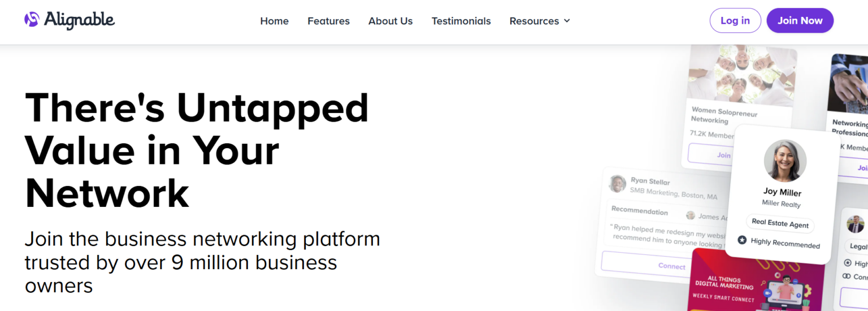Click Connect on Ryan Stellar's card
The image size is (868, 311).
671,266
